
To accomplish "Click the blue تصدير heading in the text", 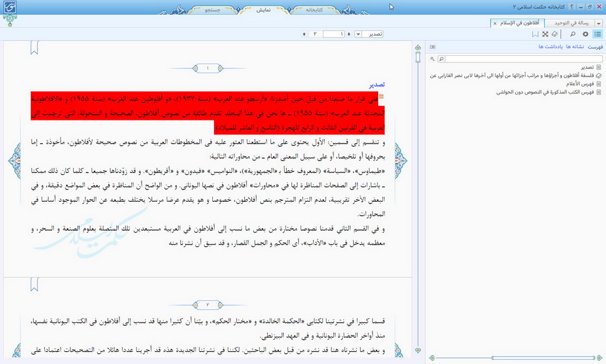I will (x=377, y=84).
